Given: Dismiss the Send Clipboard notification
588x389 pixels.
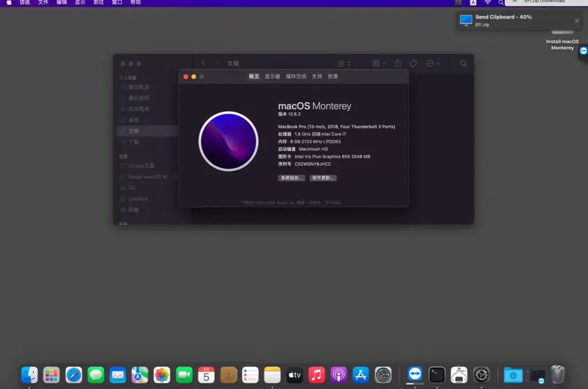Looking at the screenshot, I should [x=577, y=21].
